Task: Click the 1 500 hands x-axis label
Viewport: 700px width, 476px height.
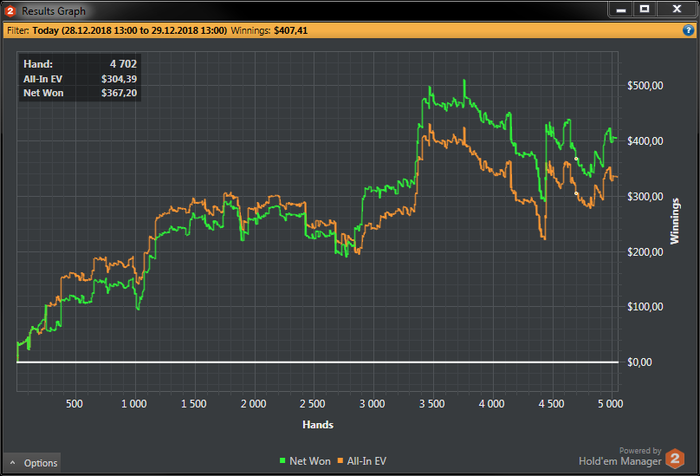Action: (x=194, y=404)
